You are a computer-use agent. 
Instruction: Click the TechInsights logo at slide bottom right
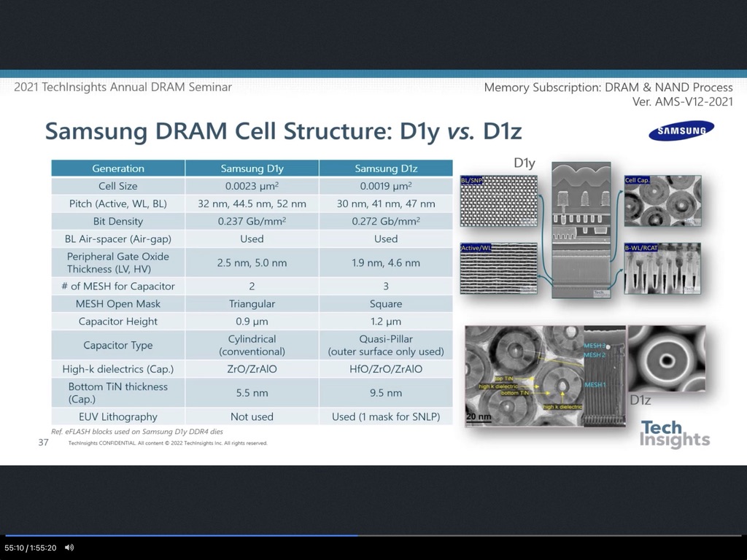tap(674, 434)
